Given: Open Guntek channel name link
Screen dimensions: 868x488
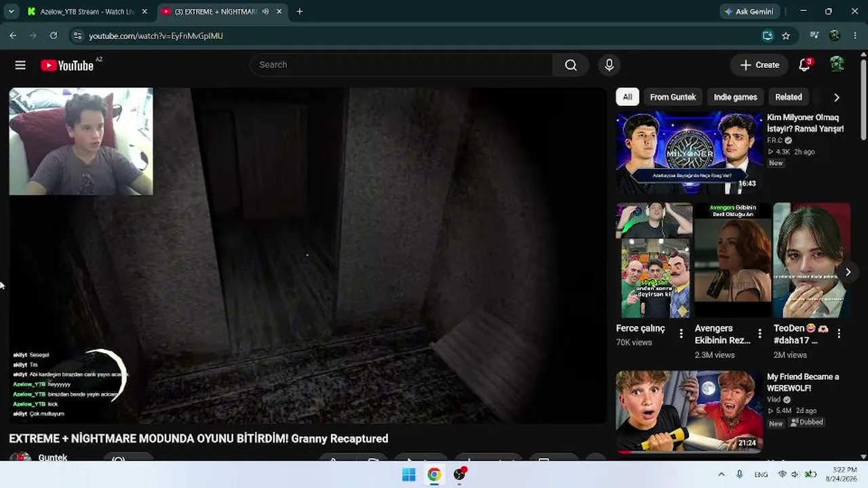Looking at the screenshot, I should tap(53, 457).
